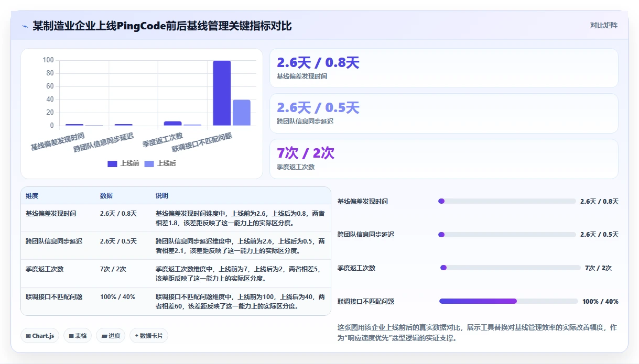Screen dimensions: 639x364
Task: Click the 跨团队信息同步延迟 progress bar
Action: (507, 235)
